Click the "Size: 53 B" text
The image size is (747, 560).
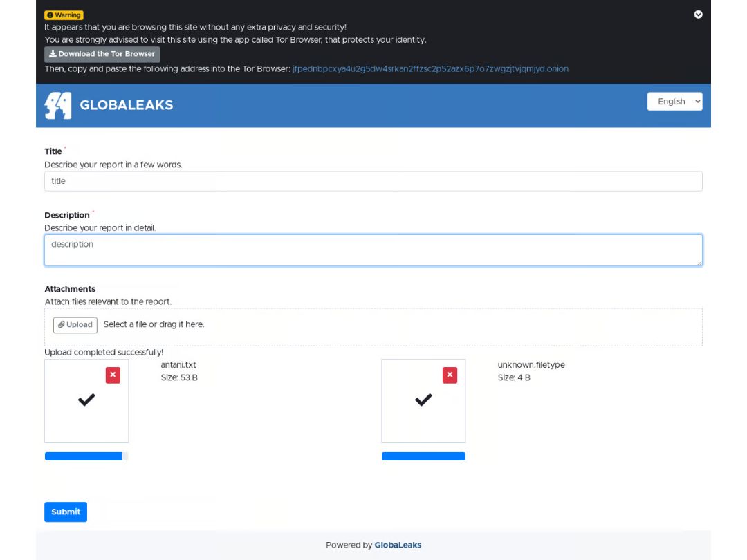[179, 377]
